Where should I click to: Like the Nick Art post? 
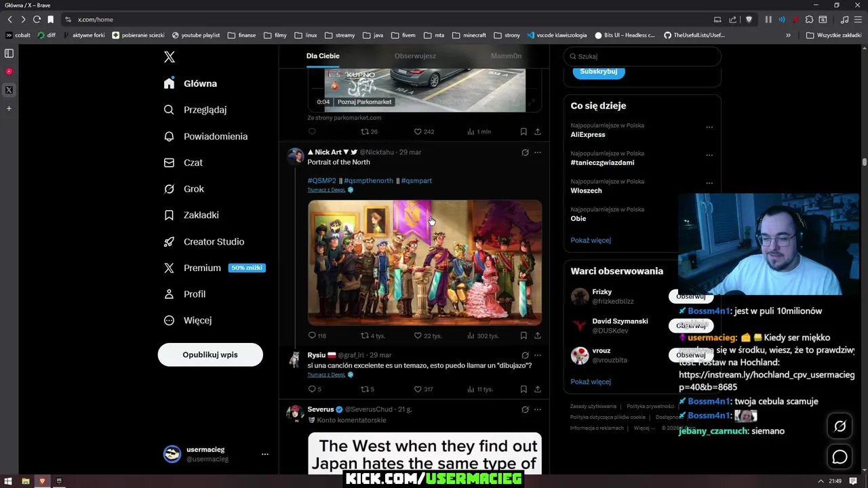point(427,335)
